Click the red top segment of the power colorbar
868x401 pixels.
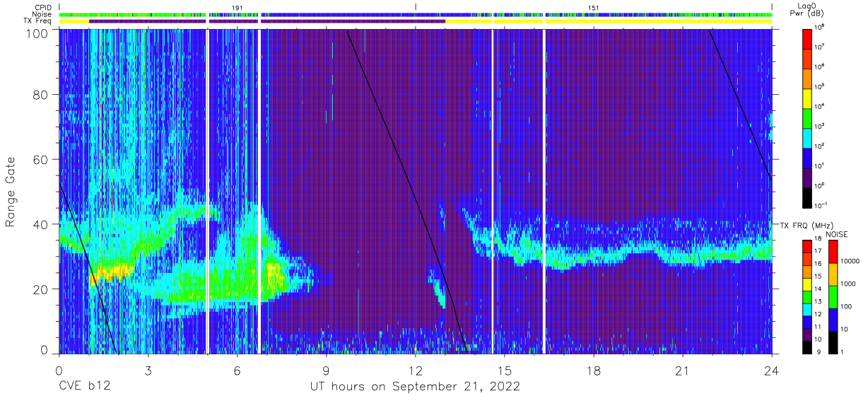[x=808, y=37]
